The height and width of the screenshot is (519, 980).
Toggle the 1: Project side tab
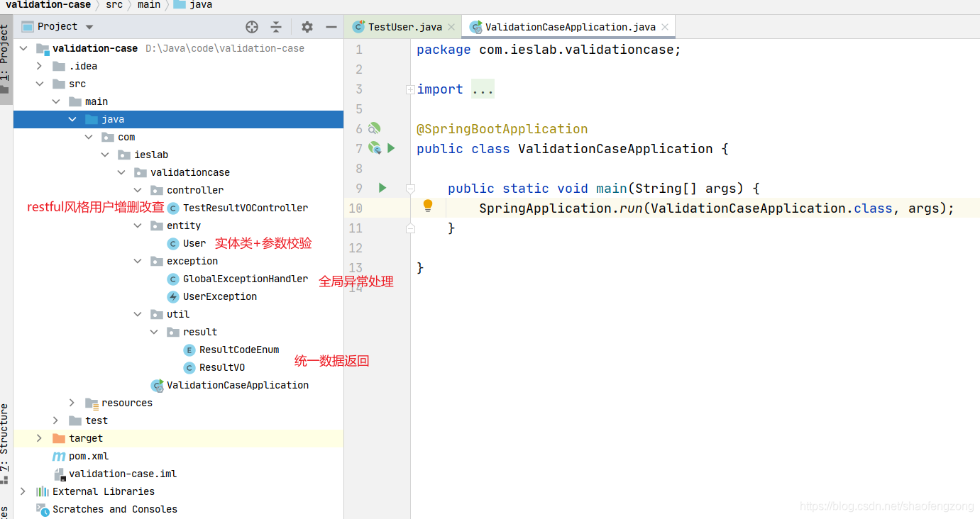5,60
